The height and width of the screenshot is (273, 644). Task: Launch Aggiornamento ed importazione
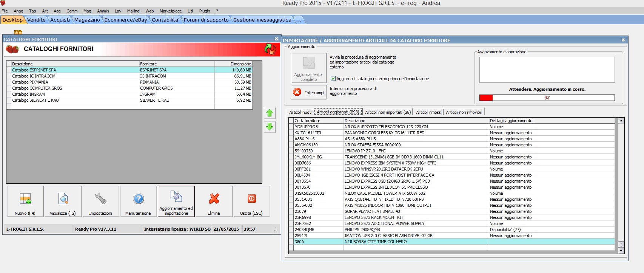(176, 201)
